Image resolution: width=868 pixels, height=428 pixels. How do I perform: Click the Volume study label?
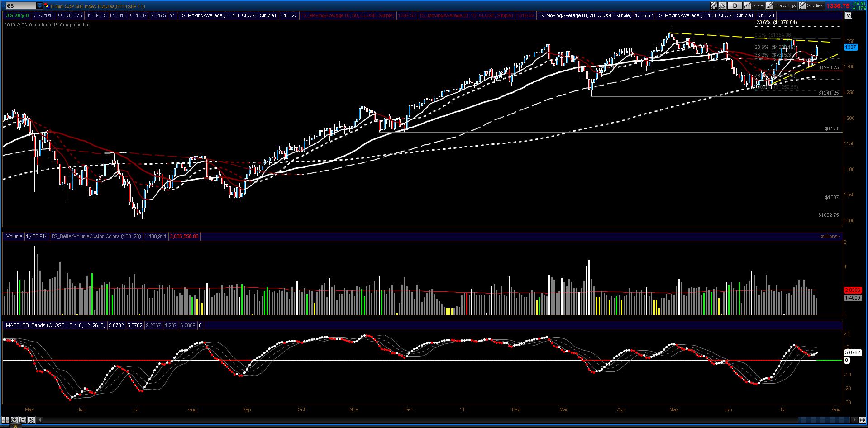[x=14, y=236]
